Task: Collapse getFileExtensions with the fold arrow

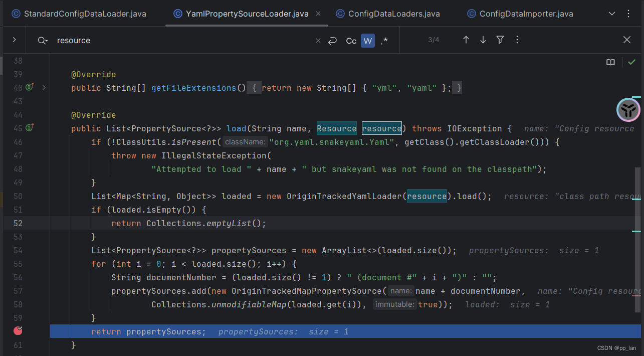Action: [x=44, y=88]
